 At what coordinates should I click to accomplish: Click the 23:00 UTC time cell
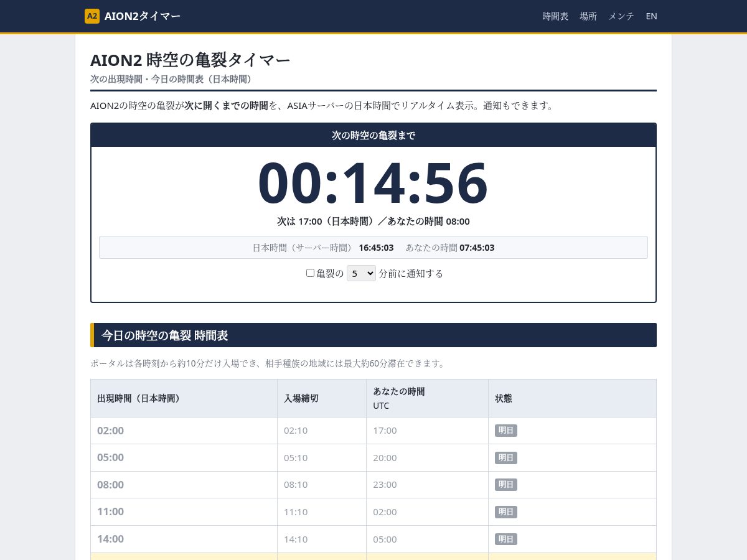click(x=427, y=485)
